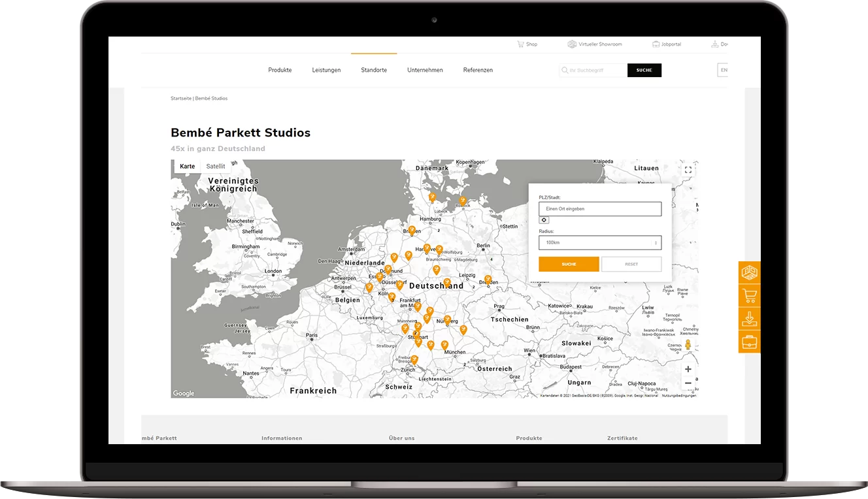The width and height of the screenshot is (868, 499).
Task: Open the Produkte menu
Action: (280, 70)
